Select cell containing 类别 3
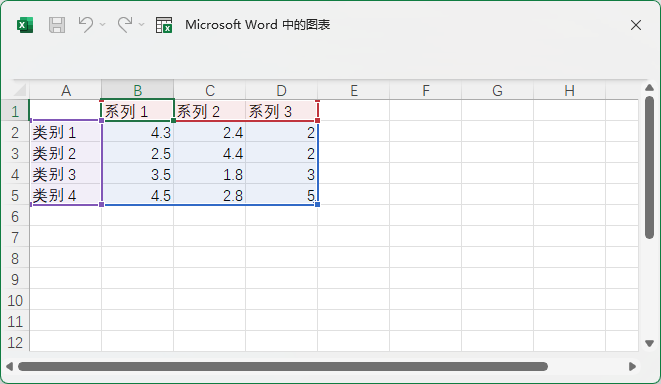661x384 pixels. tap(65, 174)
